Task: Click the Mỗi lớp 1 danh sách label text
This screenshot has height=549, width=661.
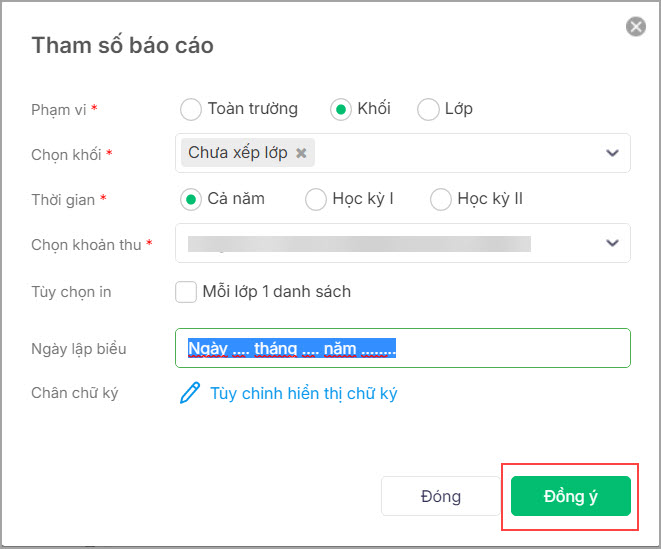Action: click(276, 292)
